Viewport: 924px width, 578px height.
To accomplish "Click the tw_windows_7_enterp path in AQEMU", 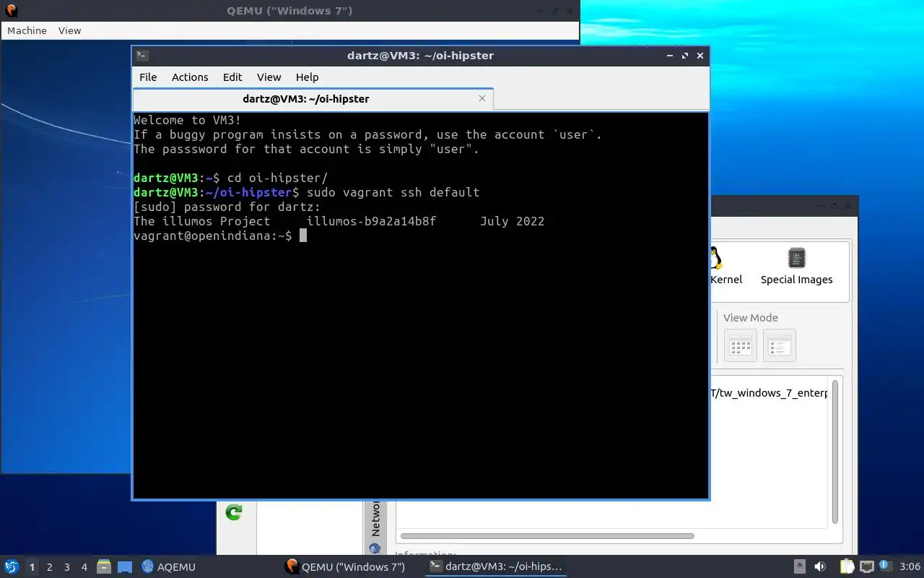I will (770, 393).
